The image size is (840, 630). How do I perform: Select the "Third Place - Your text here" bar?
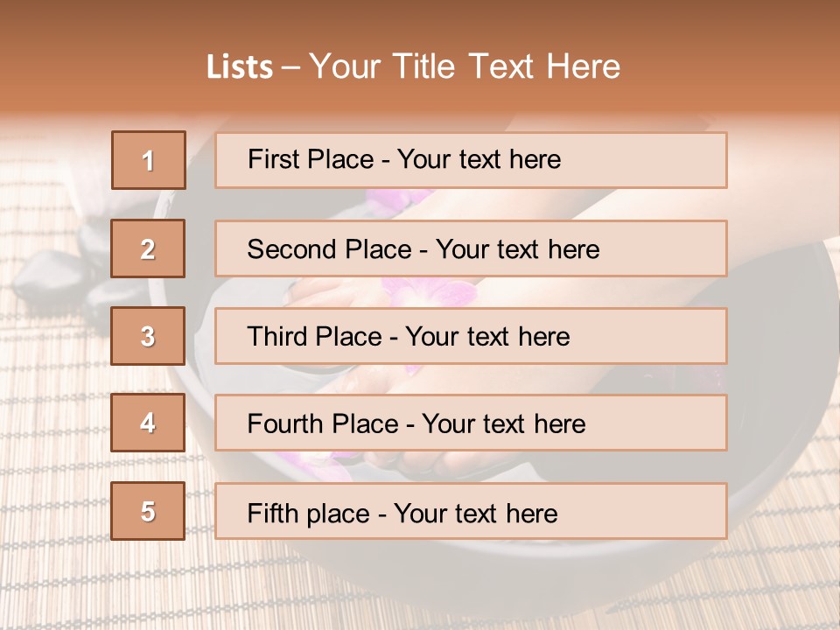click(x=471, y=336)
